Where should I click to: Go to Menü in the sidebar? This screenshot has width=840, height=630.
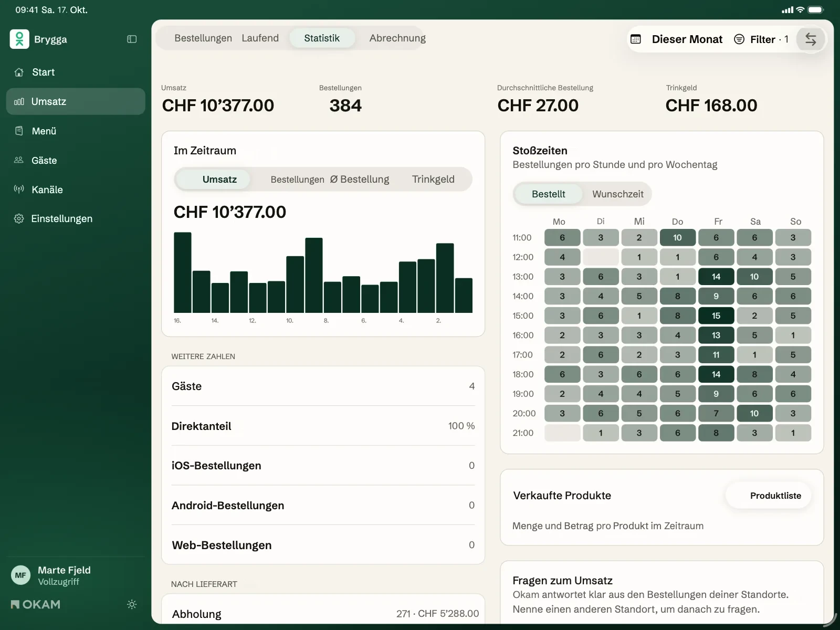tap(76, 131)
